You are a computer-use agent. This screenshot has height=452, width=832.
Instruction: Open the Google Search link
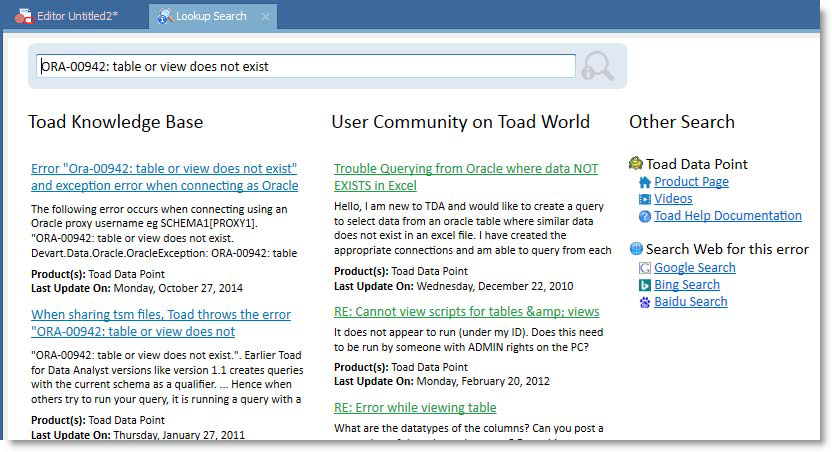click(695, 267)
